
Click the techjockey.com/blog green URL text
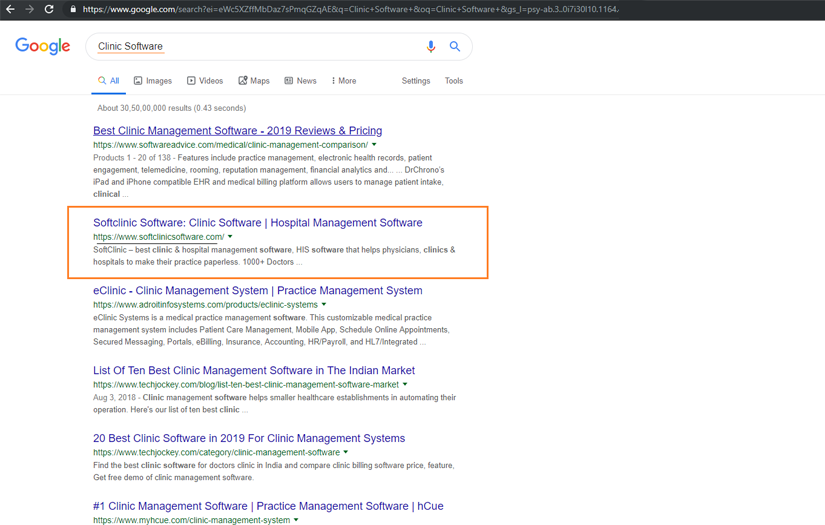pyautogui.click(x=246, y=385)
